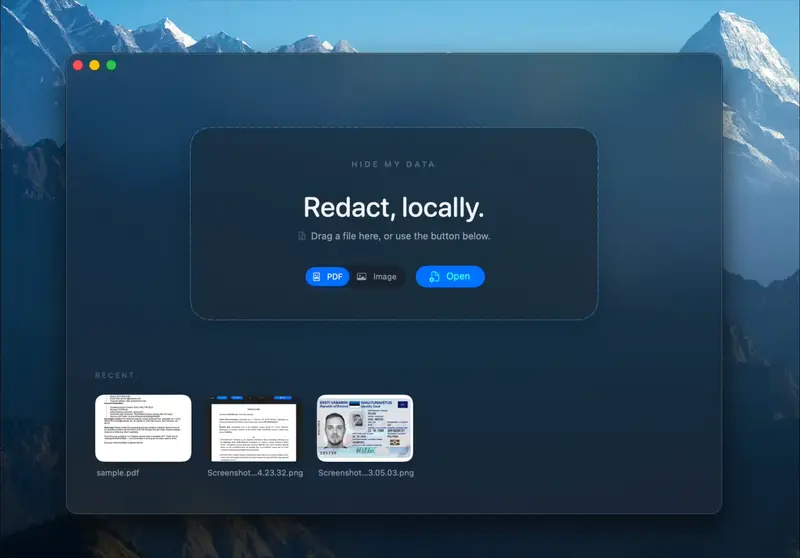Click the file icon on Open button
Image resolution: width=800 pixels, height=558 pixels.
(x=434, y=276)
